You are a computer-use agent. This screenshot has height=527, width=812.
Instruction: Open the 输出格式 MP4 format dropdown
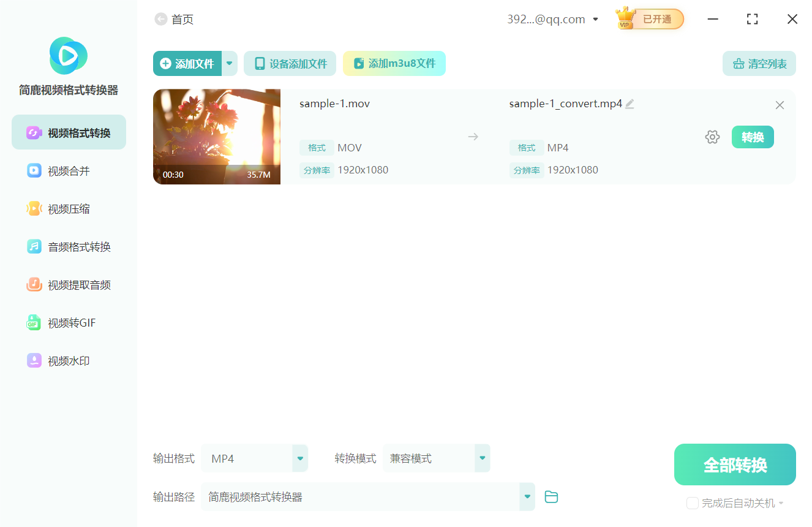299,458
